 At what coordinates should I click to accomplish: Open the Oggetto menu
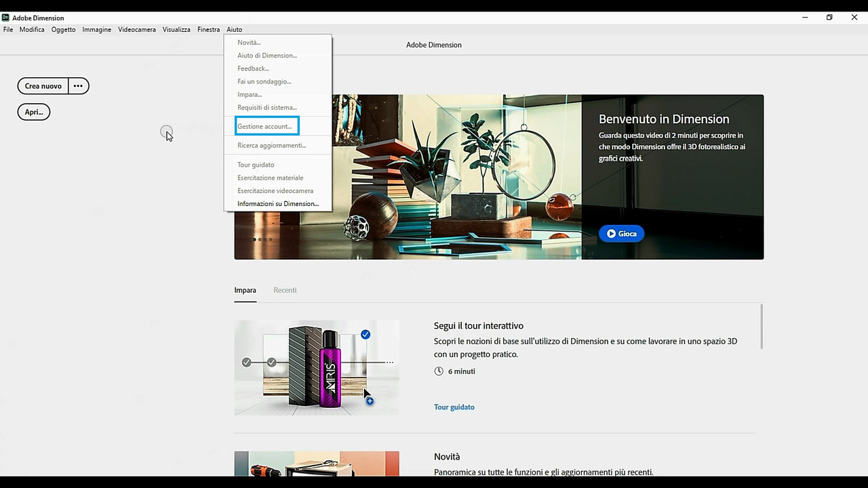[x=64, y=30]
